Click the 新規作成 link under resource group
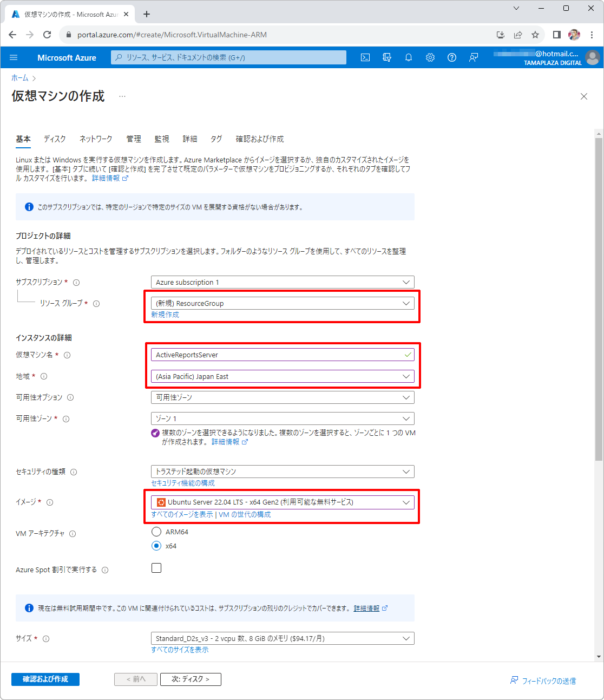 point(165,315)
